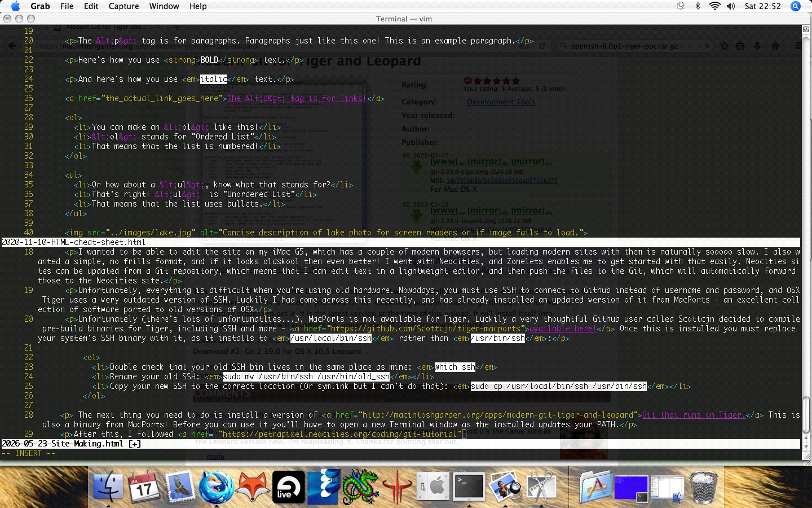The image size is (812, 508).
Task: Open the File menu
Action: pyautogui.click(x=67, y=6)
